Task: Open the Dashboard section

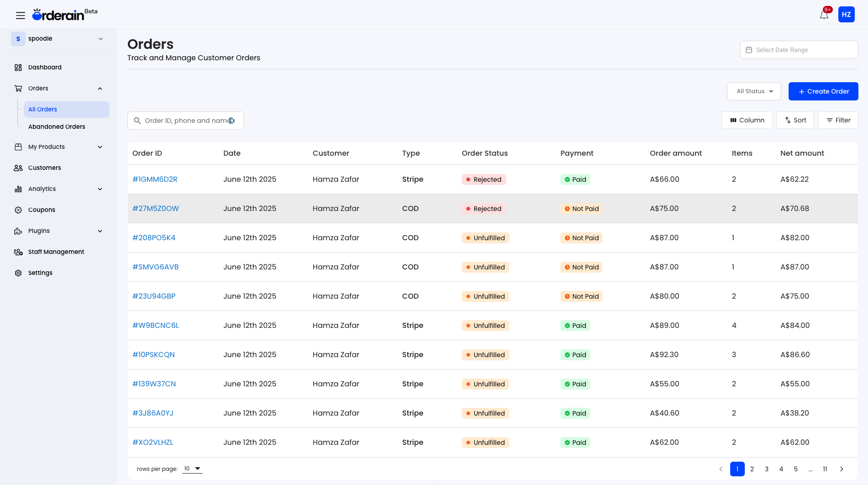Action: click(45, 67)
